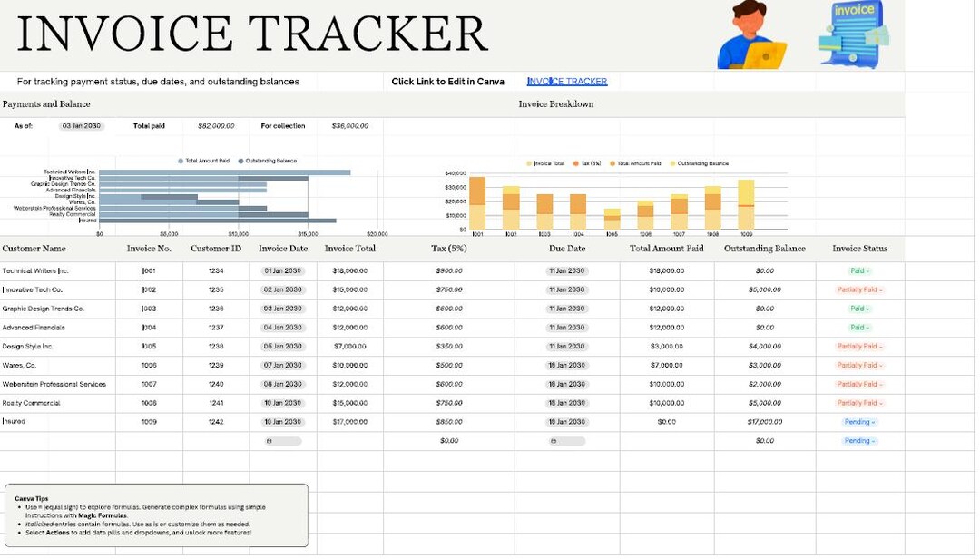Select Outstanding Balance cell $2,000.00
The image size is (980, 559).
(765, 385)
